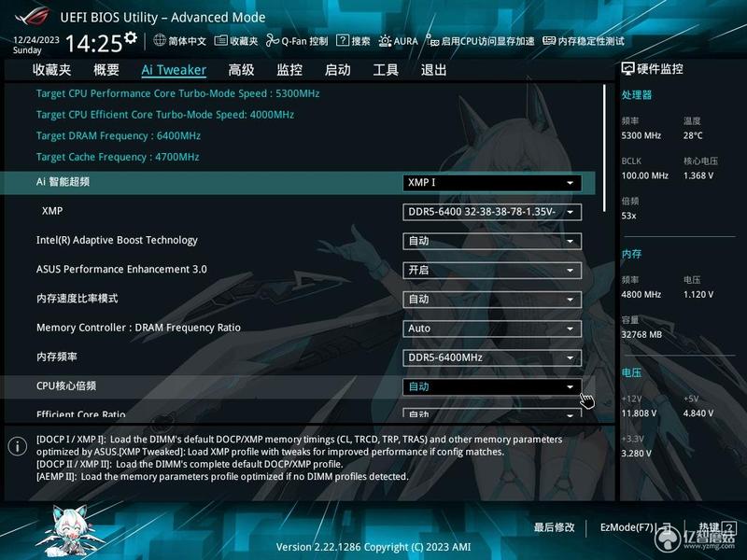Click the 11.808 V +12V reading

(x=639, y=413)
